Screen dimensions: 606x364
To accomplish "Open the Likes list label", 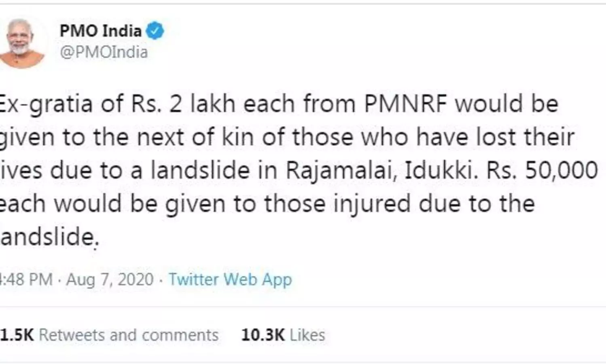I will point(307,335).
